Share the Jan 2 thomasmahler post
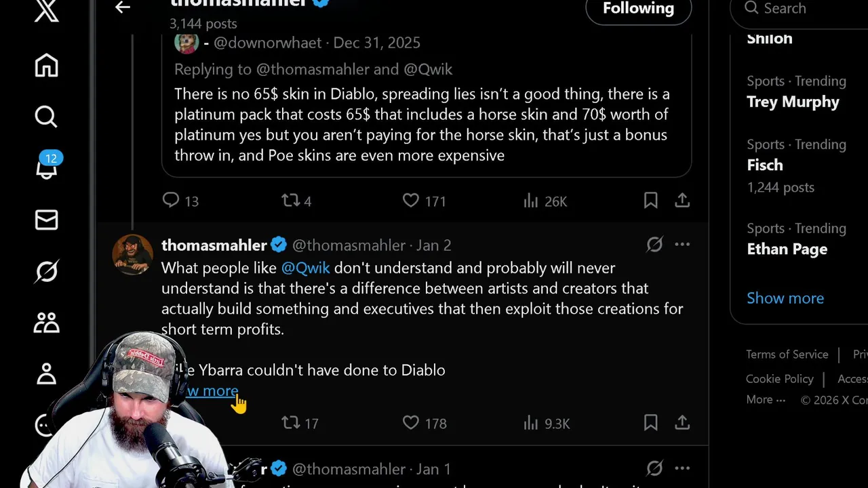 (x=682, y=423)
